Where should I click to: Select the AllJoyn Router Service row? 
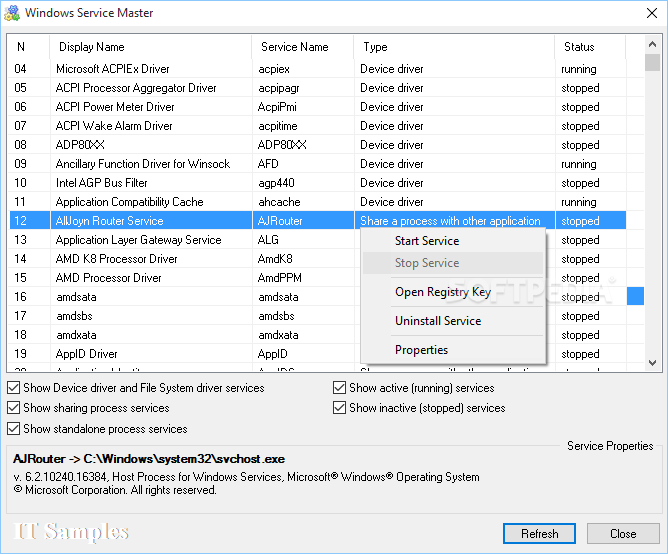(317, 221)
